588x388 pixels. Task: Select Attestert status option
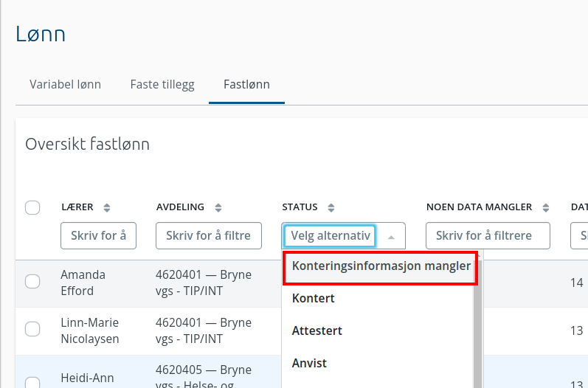point(317,331)
